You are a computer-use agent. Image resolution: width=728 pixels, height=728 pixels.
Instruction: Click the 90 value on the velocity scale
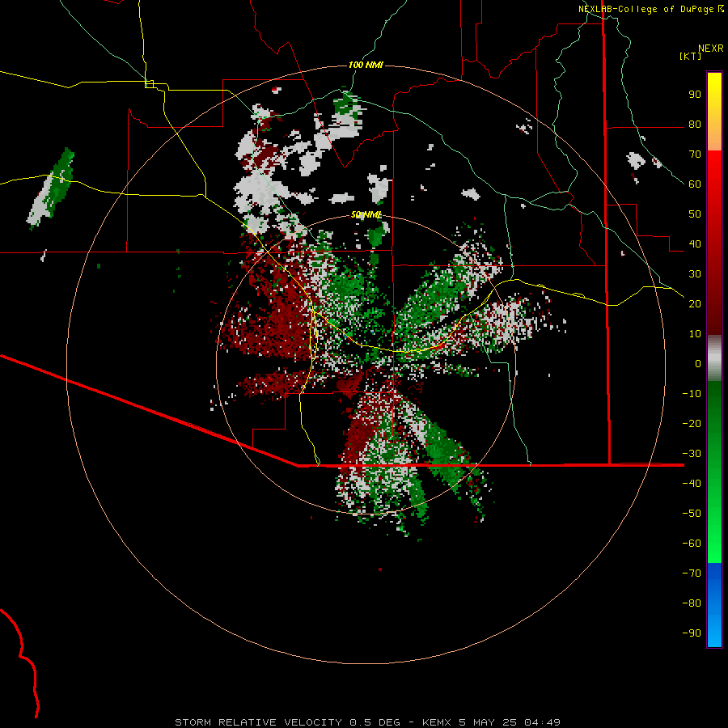pos(695,95)
